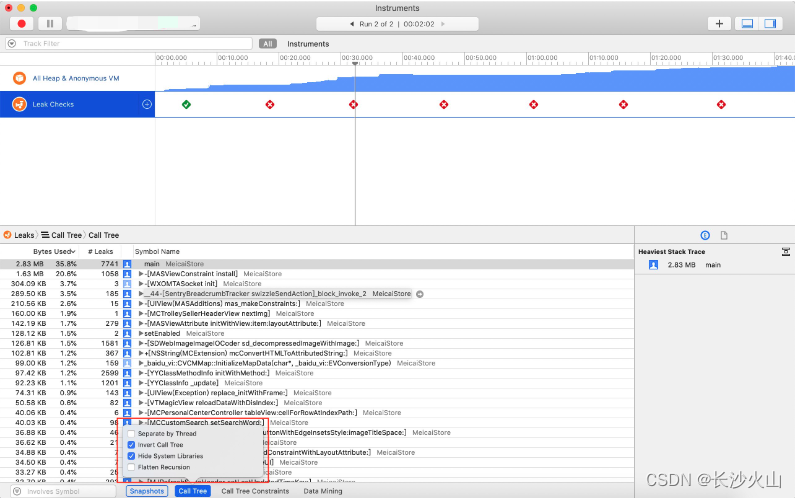The width and height of the screenshot is (796, 498).
Task: Open the first Call Tree breadcrumb dropdown
Action: (x=61, y=235)
